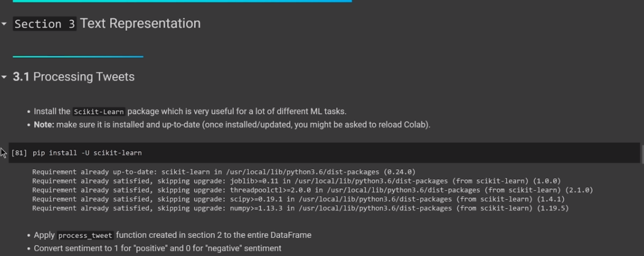The width and height of the screenshot is (644, 256).
Task: Select the Text Representation heading
Action: (140, 24)
